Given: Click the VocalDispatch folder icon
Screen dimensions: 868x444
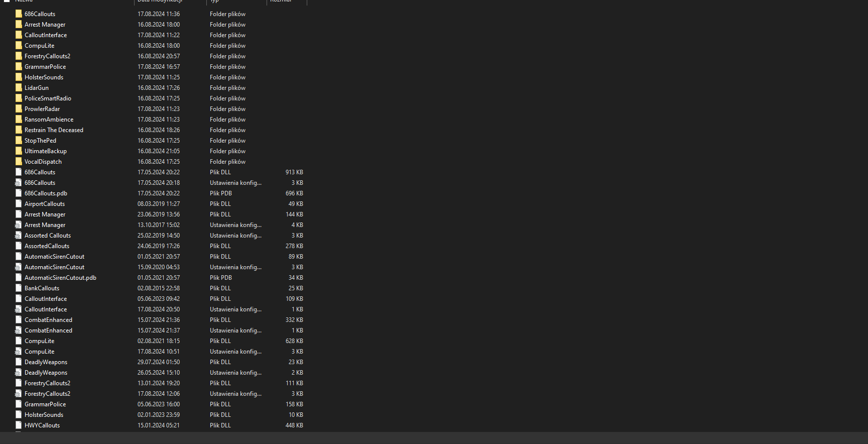Looking at the screenshot, I should (19, 162).
